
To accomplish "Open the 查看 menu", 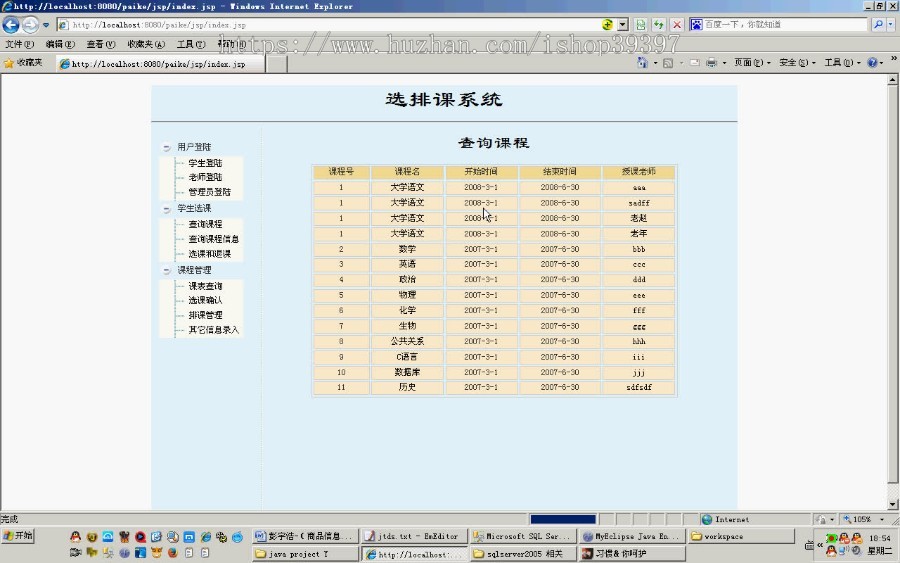I will point(100,44).
